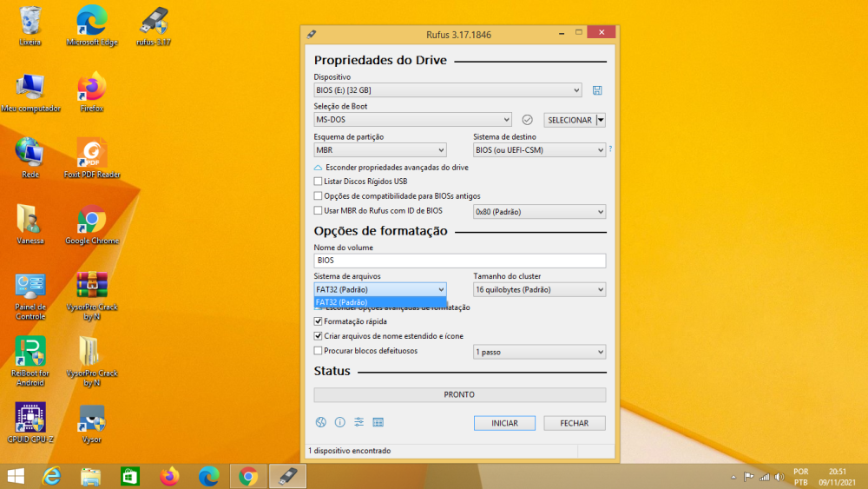Uncheck Criar arquivos de nome estendido e ícone
This screenshot has height=489, width=868.
(318, 336)
